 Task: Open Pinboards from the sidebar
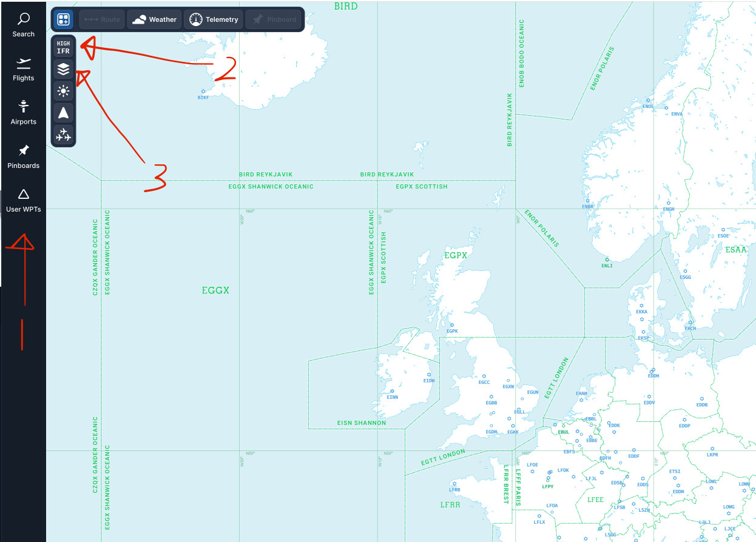click(23, 156)
